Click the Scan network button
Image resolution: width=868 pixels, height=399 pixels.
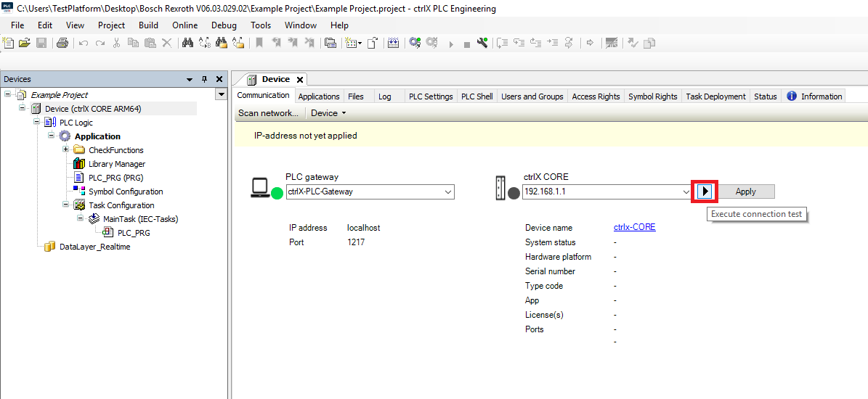(x=268, y=113)
